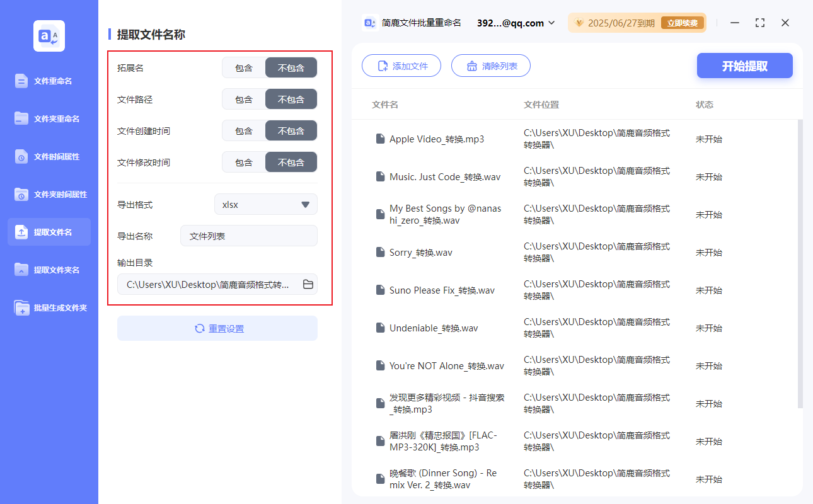Select the 文件时间属性 tool
The width and height of the screenshot is (813, 504).
click(x=49, y=156)
